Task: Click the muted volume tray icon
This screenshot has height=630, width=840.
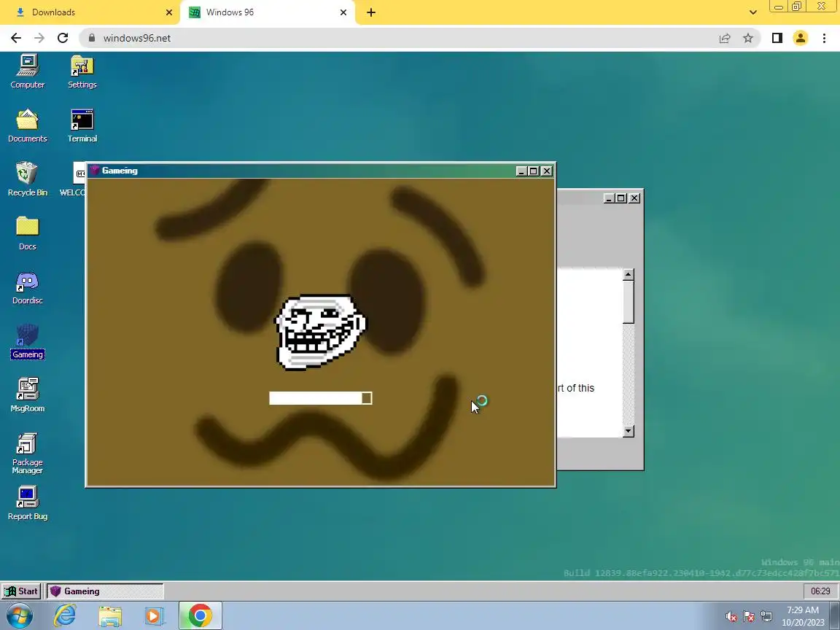Action: click(x=731, y=617)
